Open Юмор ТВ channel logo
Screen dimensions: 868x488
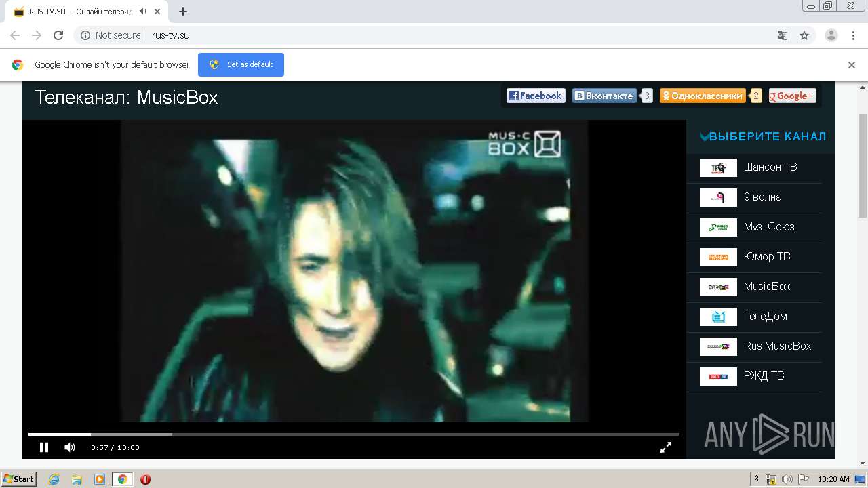pyautogui.click(x=718, y=257)
